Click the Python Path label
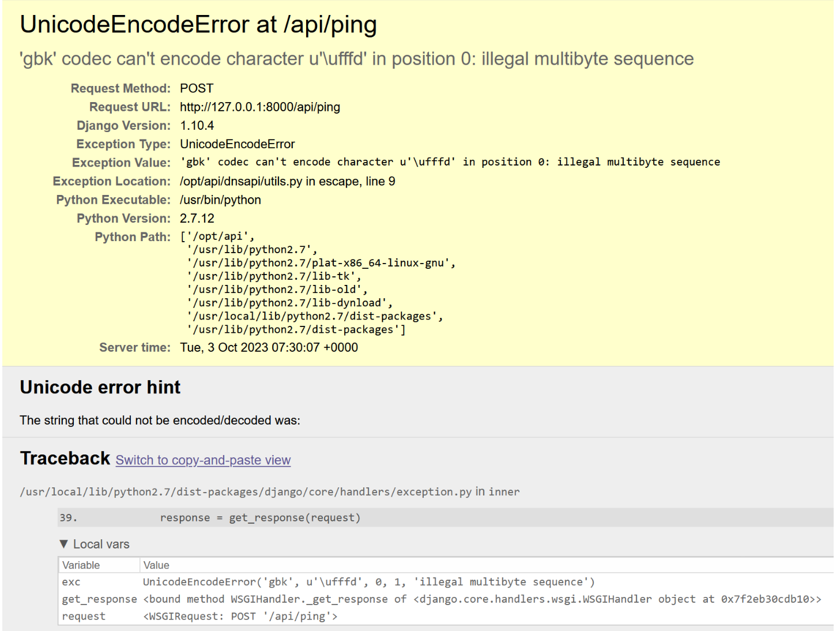840x631 pixels. 133,237
